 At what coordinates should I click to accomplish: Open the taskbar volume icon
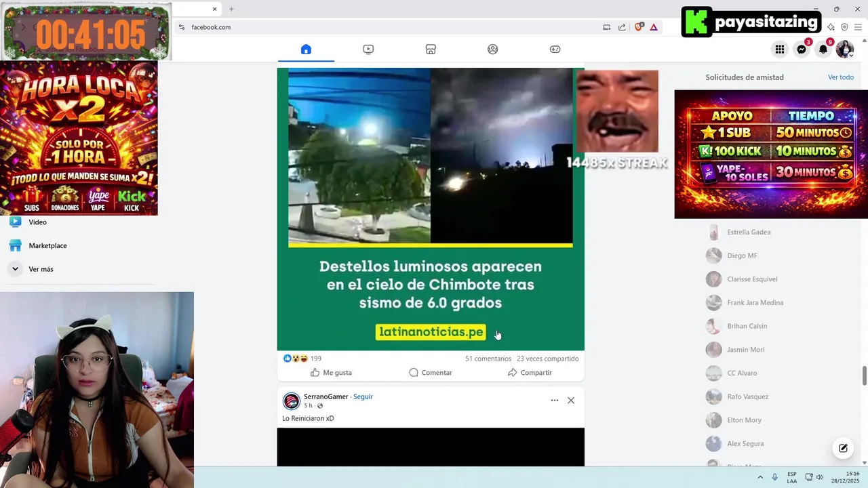(x=820, y=477)
